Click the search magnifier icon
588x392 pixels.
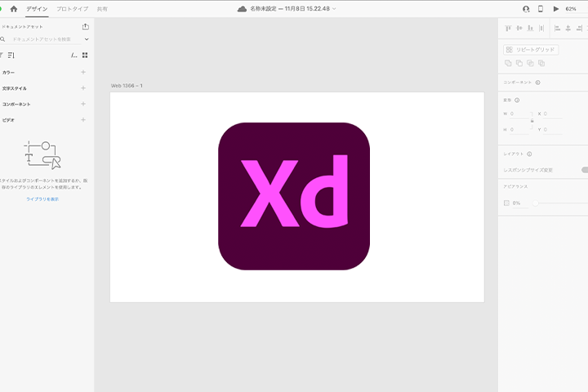[x=2, y=39]
